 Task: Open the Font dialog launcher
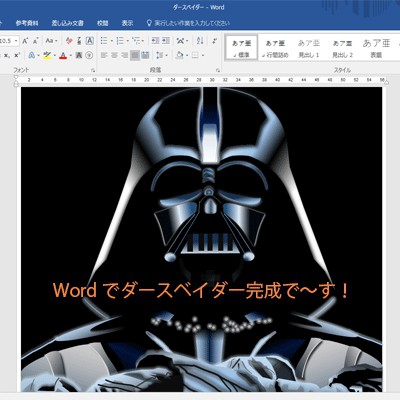pos(93,70)
